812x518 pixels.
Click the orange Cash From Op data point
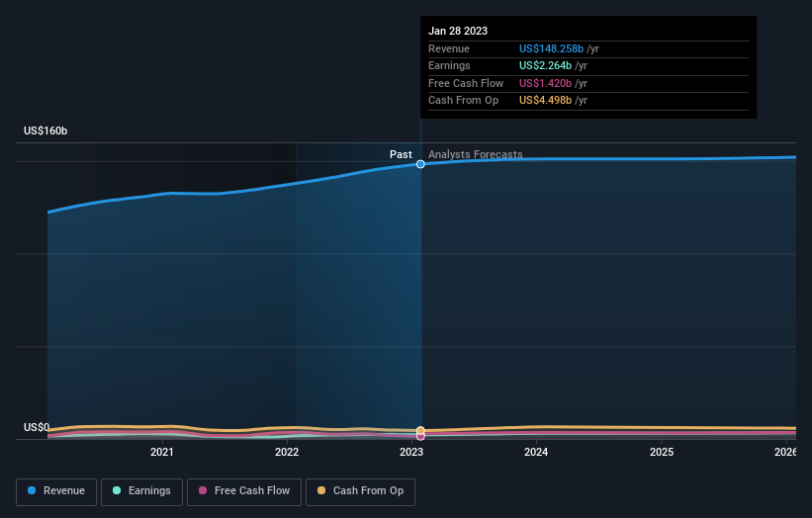[x=420, y=431]
